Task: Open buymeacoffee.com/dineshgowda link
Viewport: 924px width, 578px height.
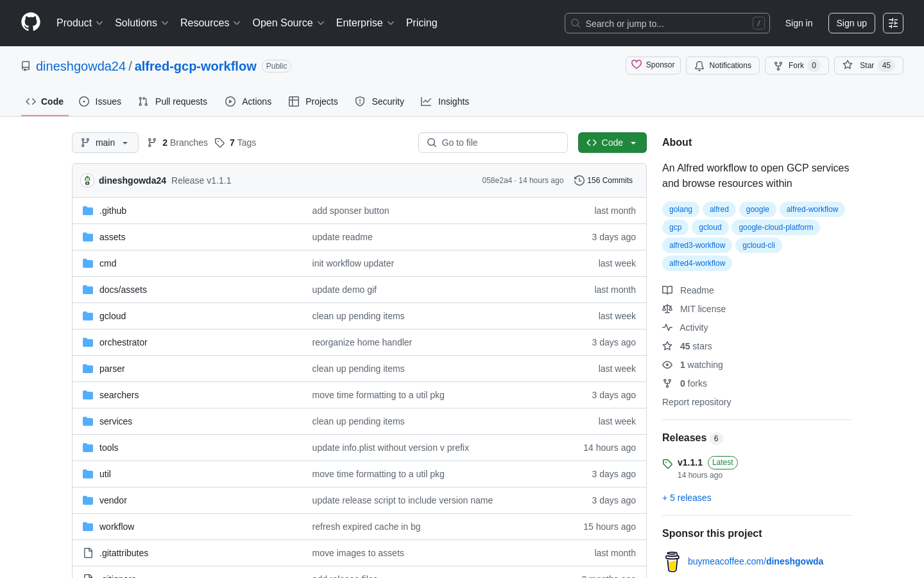Action: 755,561
